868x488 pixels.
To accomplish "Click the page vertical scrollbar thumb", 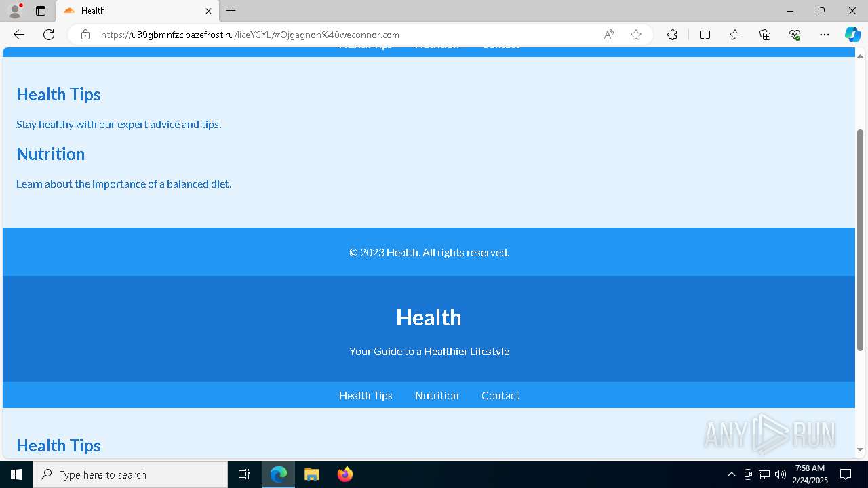I will click(861, 240).
